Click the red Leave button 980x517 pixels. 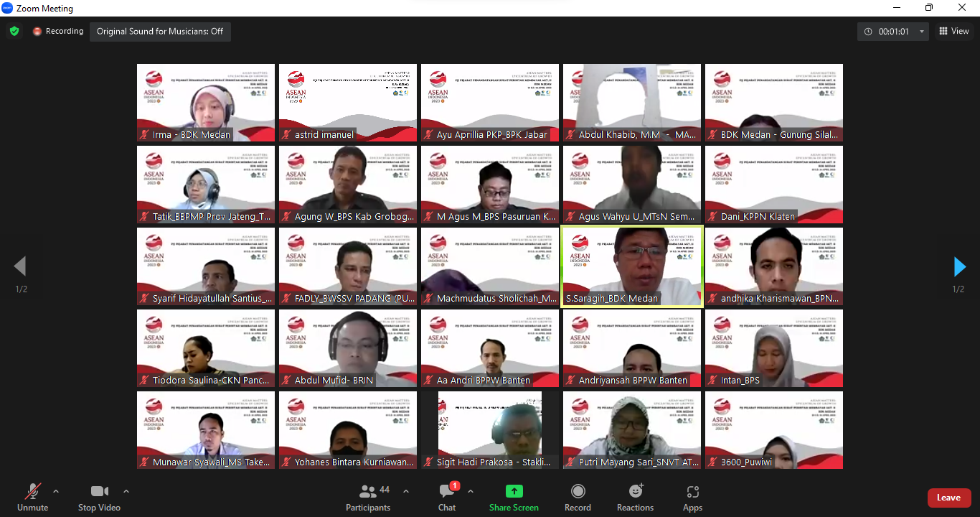coord(948,498)
